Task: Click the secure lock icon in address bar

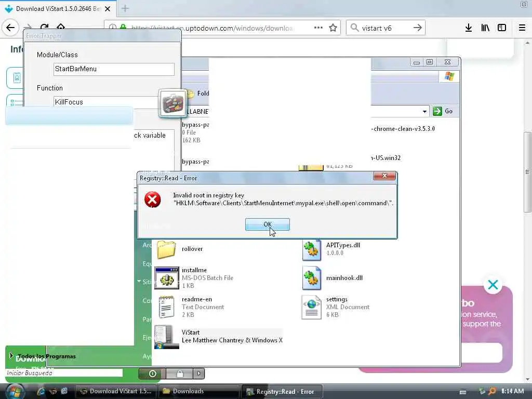Action: [123, 27]
